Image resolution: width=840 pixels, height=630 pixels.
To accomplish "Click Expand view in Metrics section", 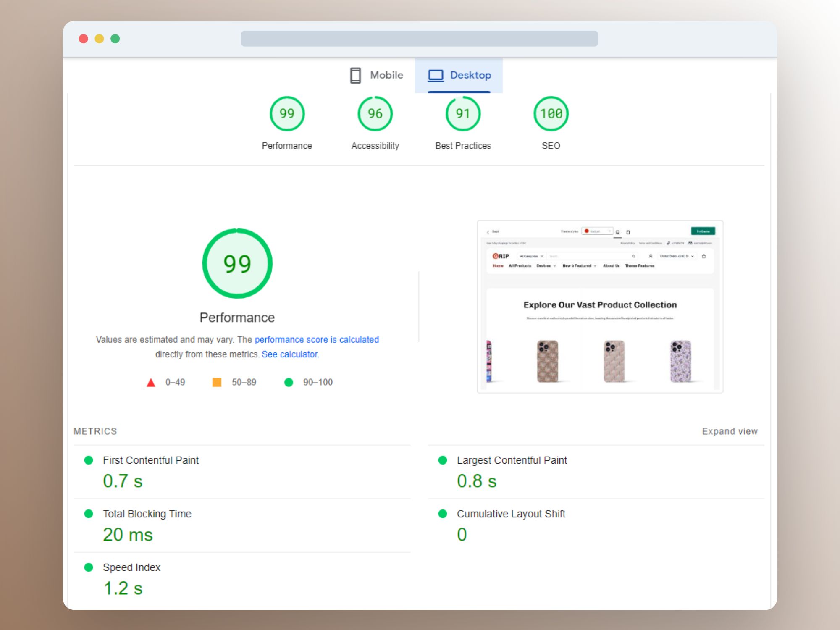I will tap(730, 431).
